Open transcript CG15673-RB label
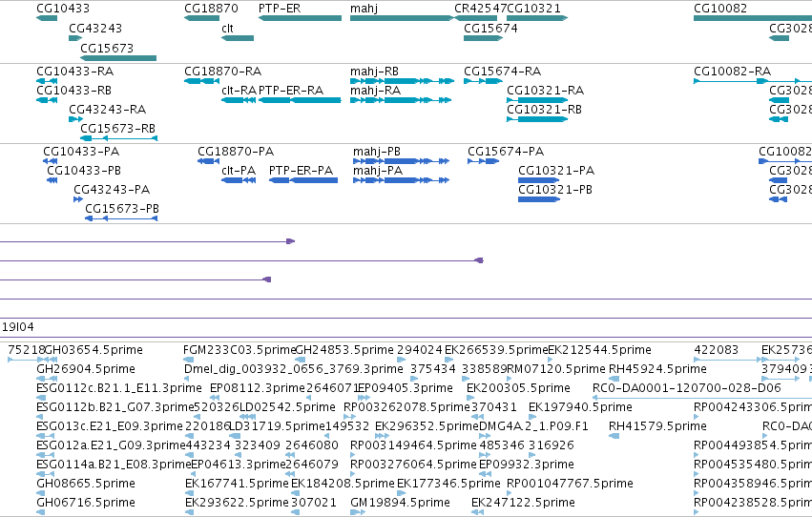This screenshot has height=517, width=812. (118, 129)
